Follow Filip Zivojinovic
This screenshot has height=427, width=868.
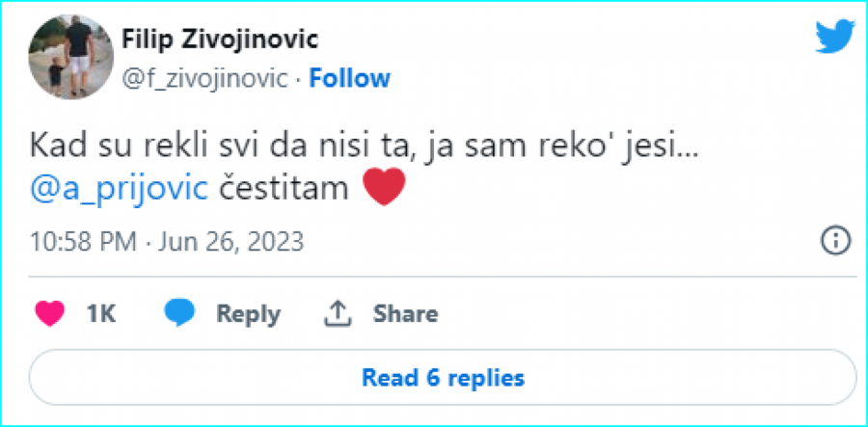[x=349, y=78]
